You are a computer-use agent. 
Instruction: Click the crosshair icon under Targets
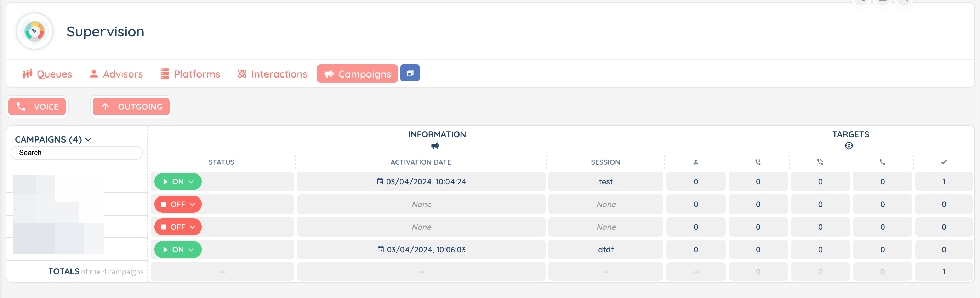pos(849,146)
